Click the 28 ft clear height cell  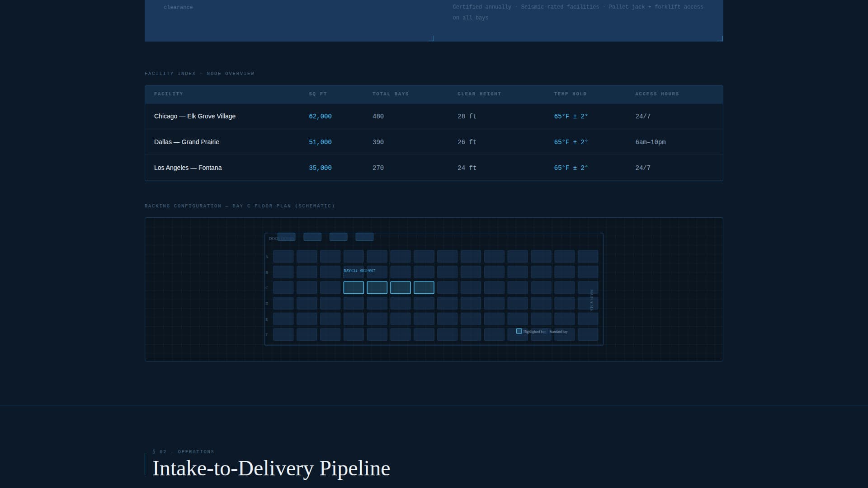(467, 117)
